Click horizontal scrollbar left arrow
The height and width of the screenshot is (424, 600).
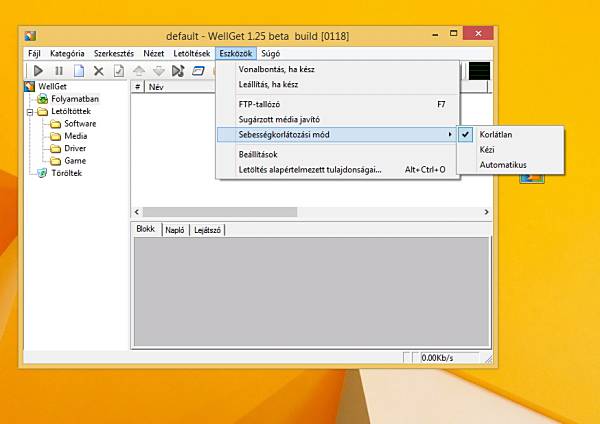137,212
